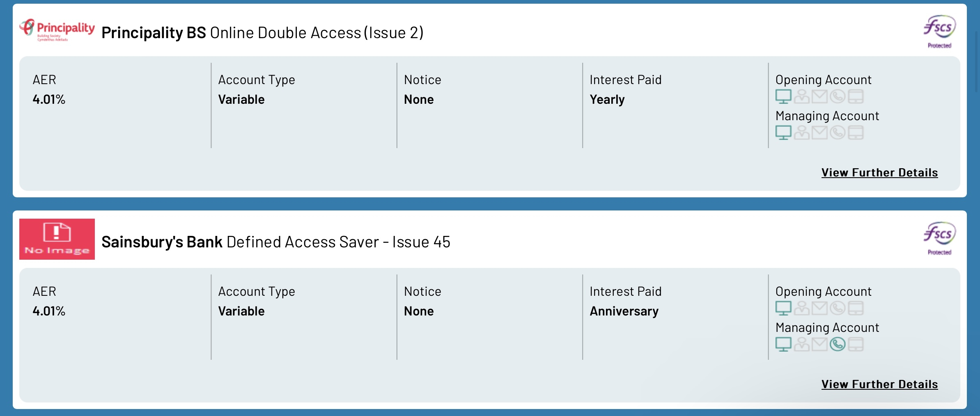980x416 pixels.
Task: Click the FSCS Protected logo on Sainsbury's card
Action: click(x=939, y=239)
